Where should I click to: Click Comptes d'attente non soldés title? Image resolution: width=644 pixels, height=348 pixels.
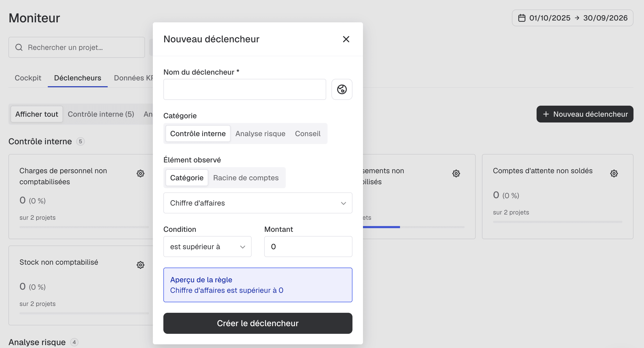point(543,171)
